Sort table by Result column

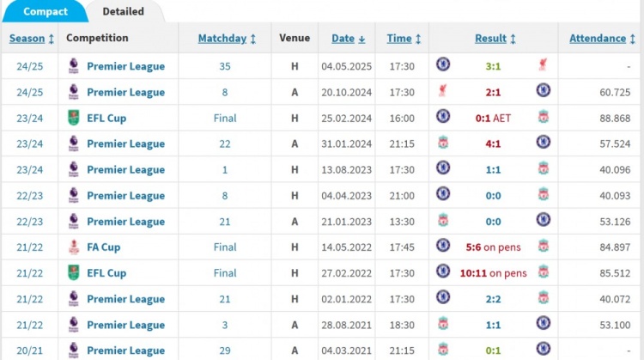pyautogui.click(x=495, y=39)
